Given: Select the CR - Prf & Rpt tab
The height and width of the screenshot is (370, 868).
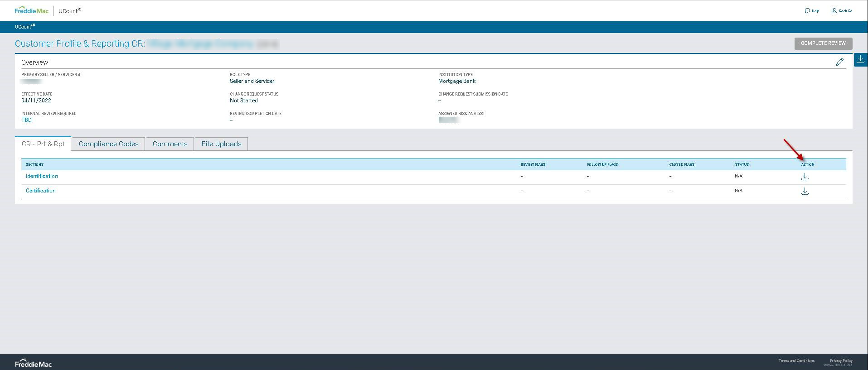Looking at the screenshot, I should 43,144.
